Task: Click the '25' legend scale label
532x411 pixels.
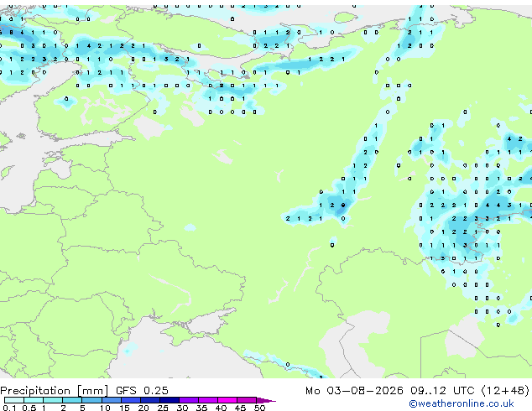Action: pyautogui.click(x=163, y=408)
